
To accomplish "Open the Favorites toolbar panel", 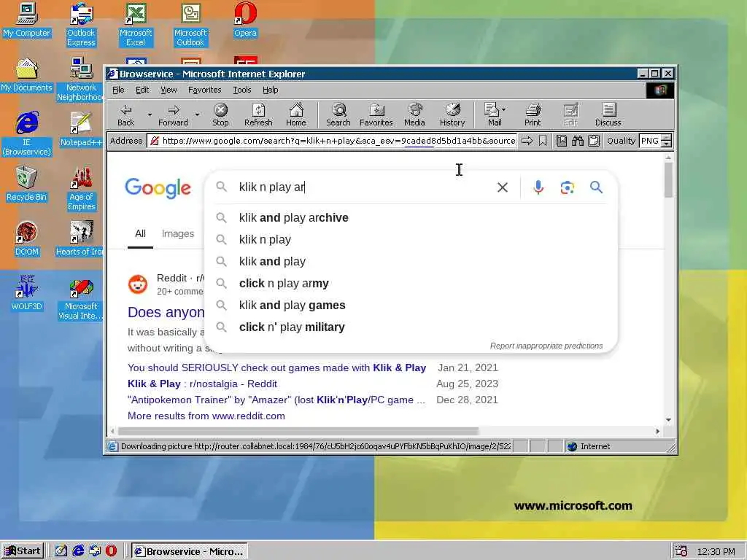I will (x=376, y=114).
